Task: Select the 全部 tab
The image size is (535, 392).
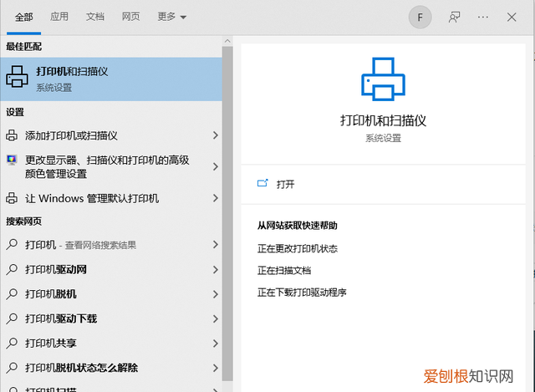Action: click(24, 17)
